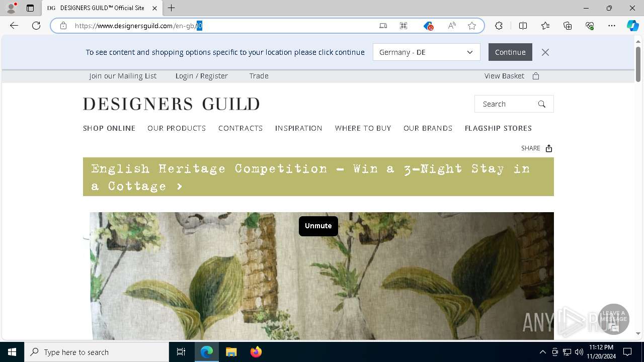
Task: Launch Firefox from the taskbar
Action: [256, 352]
